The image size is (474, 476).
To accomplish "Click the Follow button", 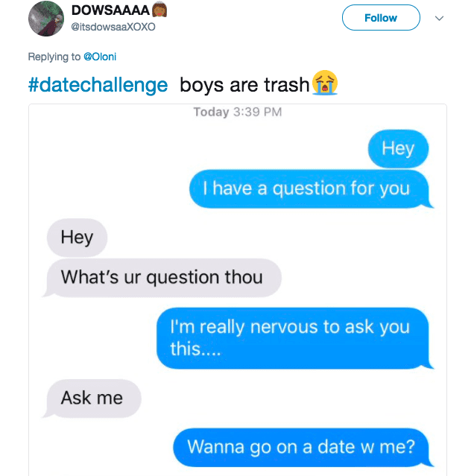I will point(381,18).
